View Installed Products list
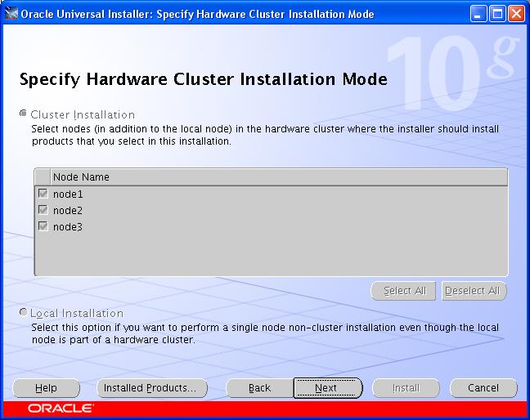This screenshot has height=420, width=530. coord(151,388)
